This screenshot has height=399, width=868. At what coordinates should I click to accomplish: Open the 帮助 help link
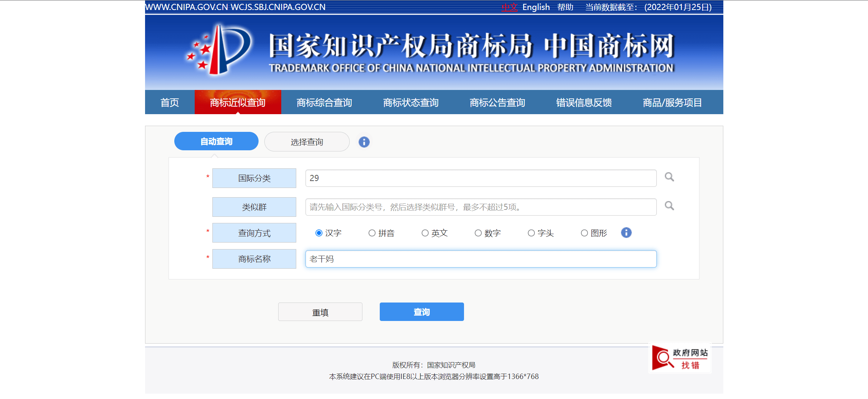[x=565, y=7]
